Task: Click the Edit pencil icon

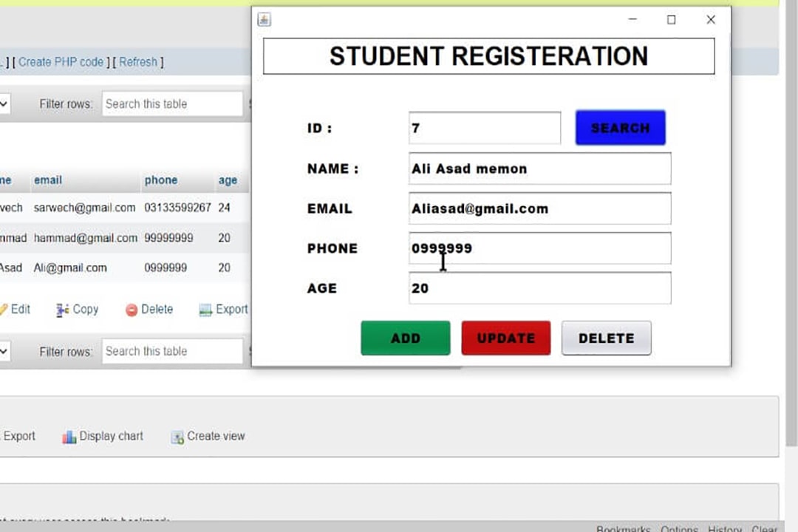Action: [4, 310]
